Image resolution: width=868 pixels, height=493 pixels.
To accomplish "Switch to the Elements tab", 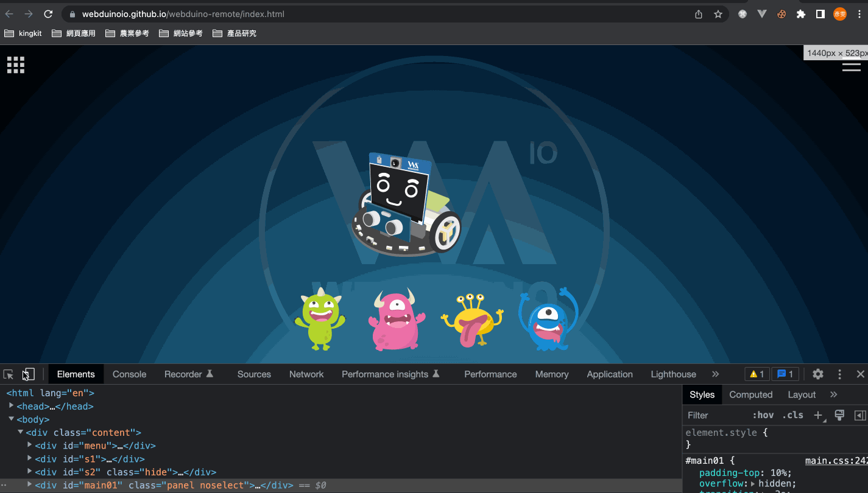I will tap(76, 374).
